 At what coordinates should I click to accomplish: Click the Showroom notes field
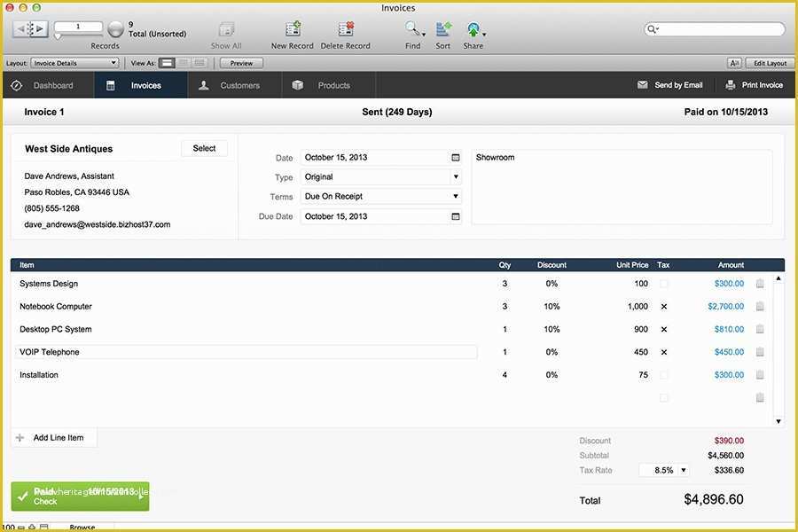tap(622, 187)
